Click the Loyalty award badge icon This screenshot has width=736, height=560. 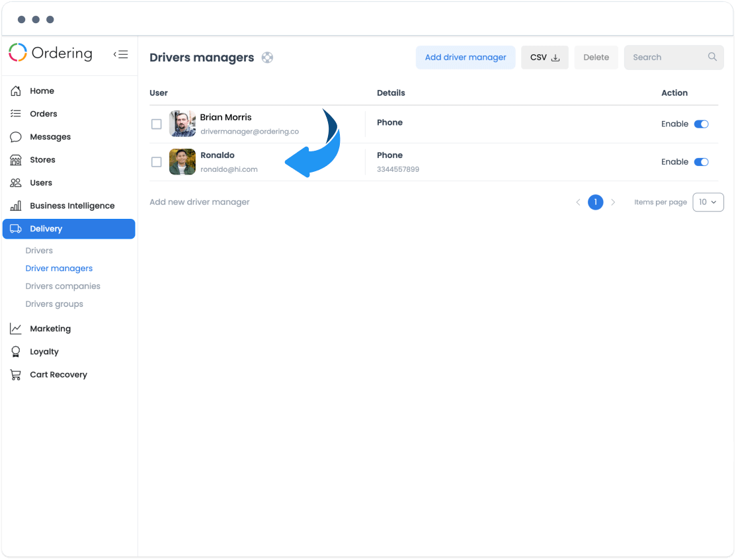point(16,352)
